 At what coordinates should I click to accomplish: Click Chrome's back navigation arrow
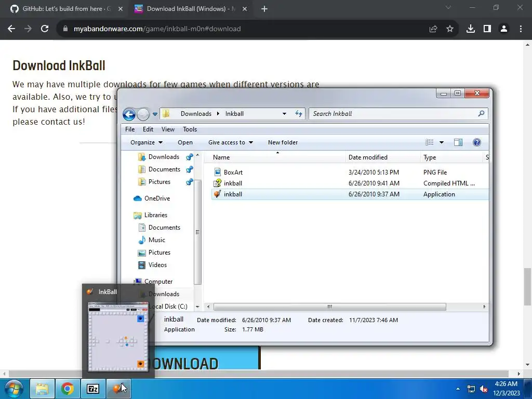11,29
